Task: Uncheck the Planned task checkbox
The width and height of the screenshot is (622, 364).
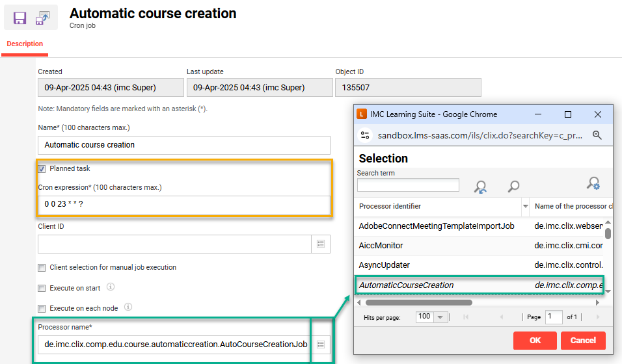Action: [x=42, y=169]
